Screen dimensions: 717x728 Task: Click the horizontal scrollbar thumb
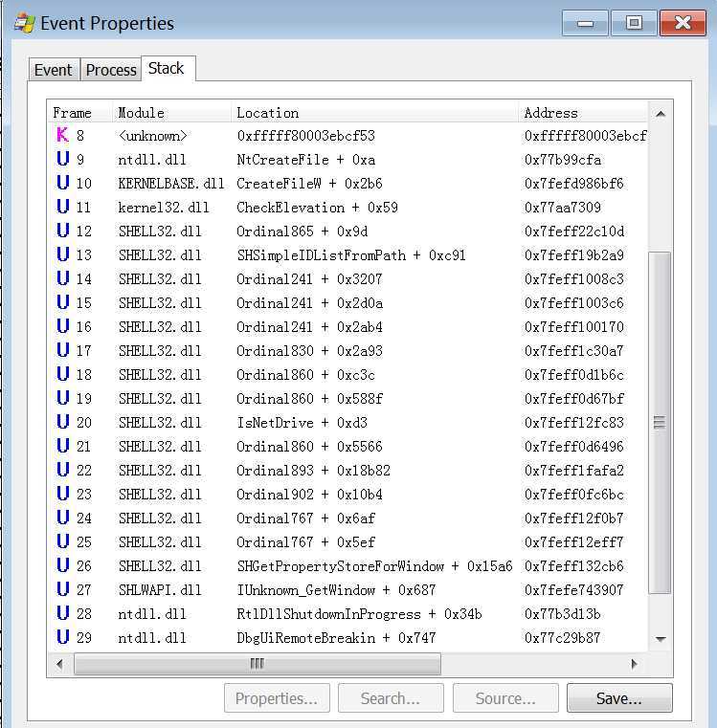(258, 664)
